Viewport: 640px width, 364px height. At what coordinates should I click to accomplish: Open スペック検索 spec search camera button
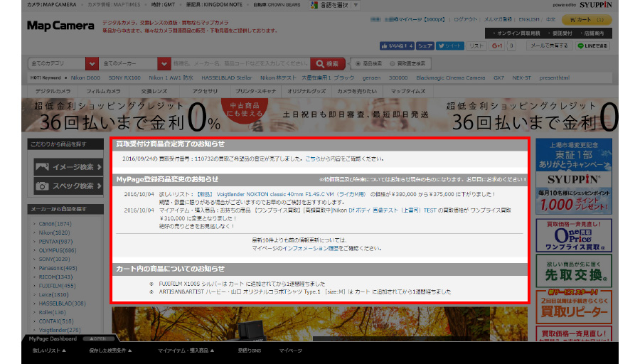tap(68, 186)
